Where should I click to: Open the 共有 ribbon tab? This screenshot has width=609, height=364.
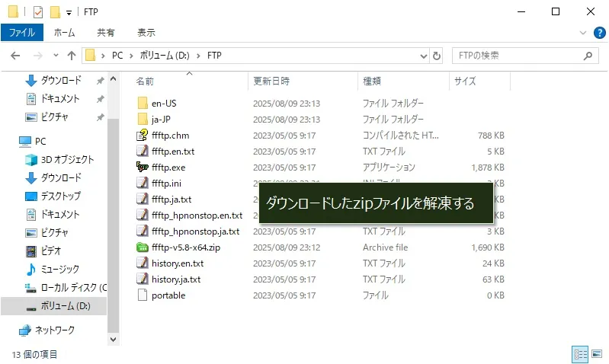(x=106, y=33)
